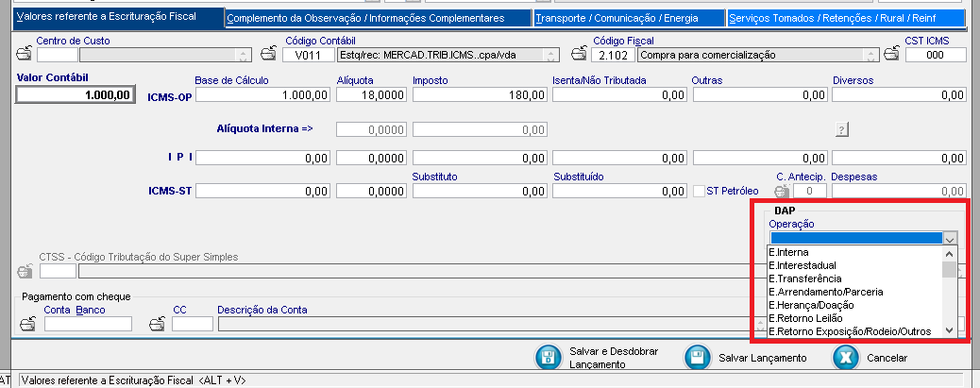Image resolution: width=980 pixels, height=388 pixels.
Task: Click the question mark help button
Action: click(x=842, y=130)
